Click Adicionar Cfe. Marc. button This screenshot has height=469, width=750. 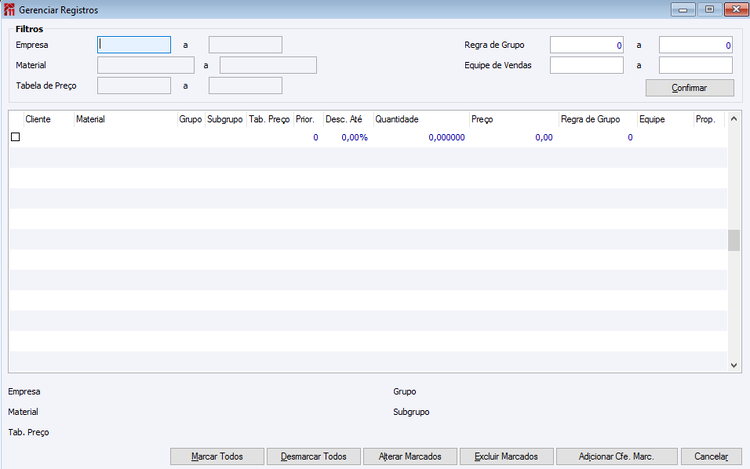[617, 457]
